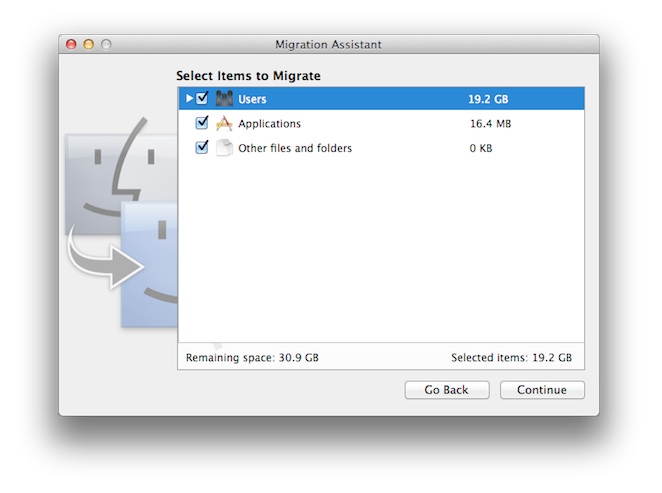This screenshot has height=493, width=662.
Task: Click the Selected items: 19.2 GB text
Action: tap(511, 358)
